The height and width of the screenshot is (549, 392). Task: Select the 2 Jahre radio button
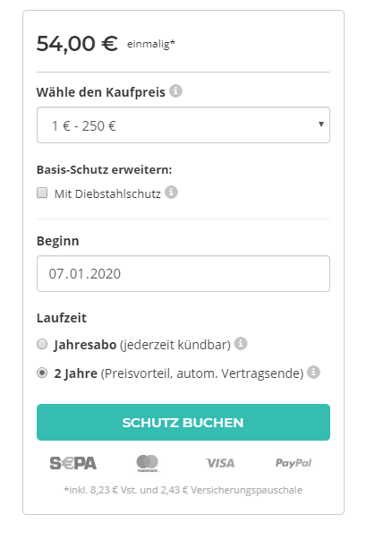[x=42, y=373]
